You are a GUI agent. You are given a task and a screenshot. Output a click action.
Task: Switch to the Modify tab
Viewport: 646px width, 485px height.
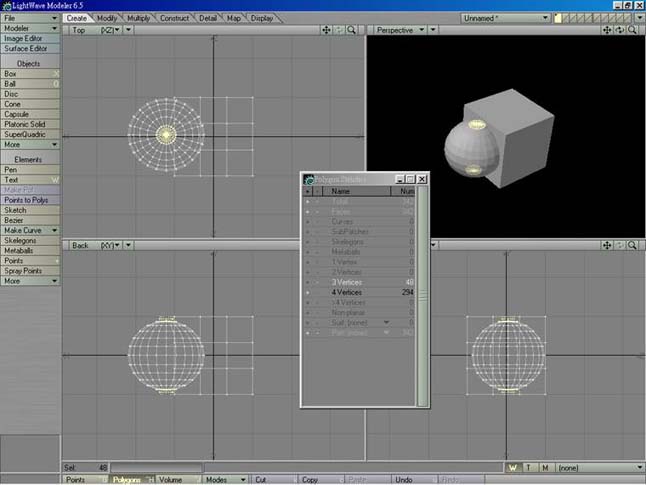tap(107, 18)
